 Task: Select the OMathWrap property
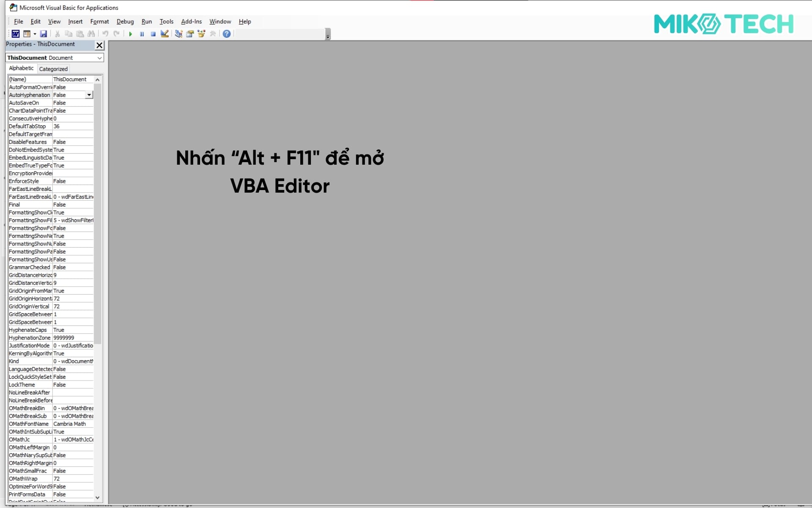pos(51,479)
